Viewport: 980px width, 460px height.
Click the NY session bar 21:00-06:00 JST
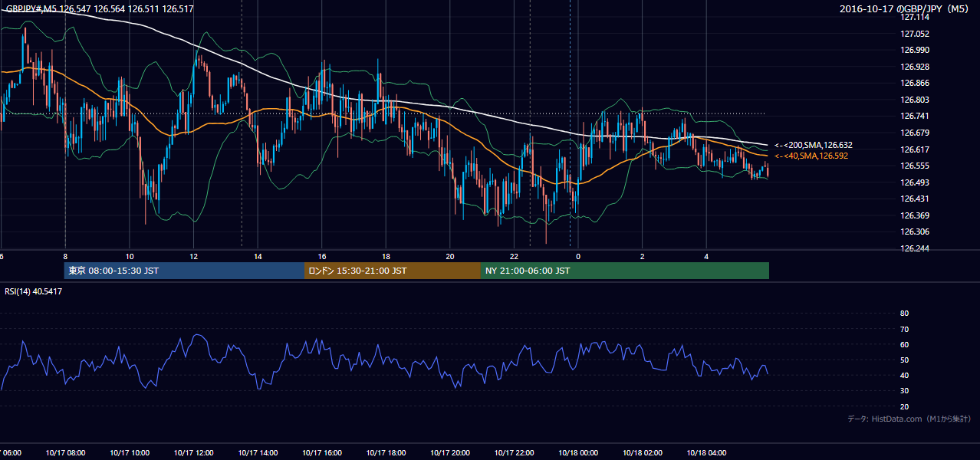[x=625, y=271]
